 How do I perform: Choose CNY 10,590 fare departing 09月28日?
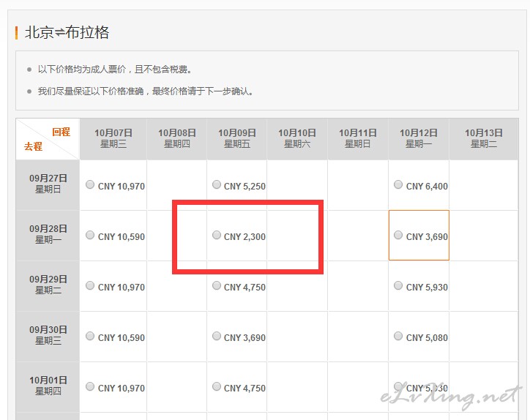(90, 236)
